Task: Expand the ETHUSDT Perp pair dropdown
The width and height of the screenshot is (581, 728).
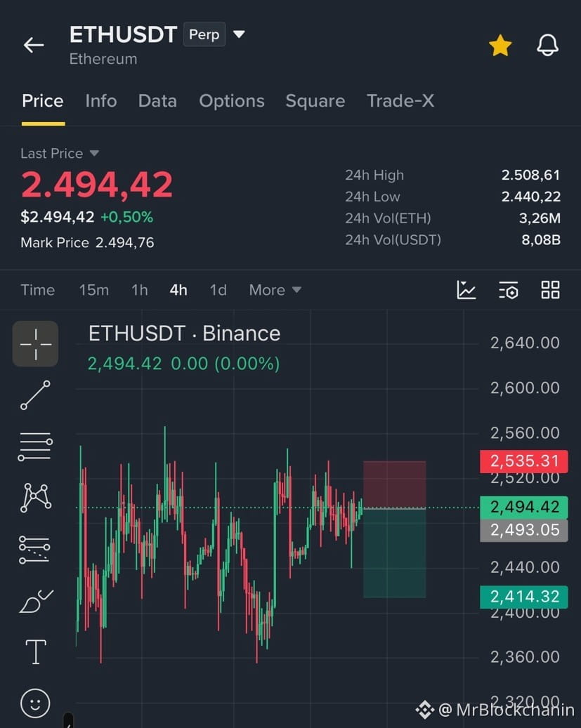Action: pyautogui.click(x=239, y=34)
